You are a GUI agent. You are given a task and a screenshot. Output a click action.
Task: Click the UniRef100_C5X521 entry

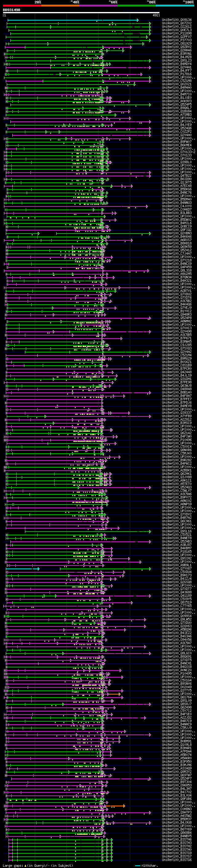tap(176, 535)
